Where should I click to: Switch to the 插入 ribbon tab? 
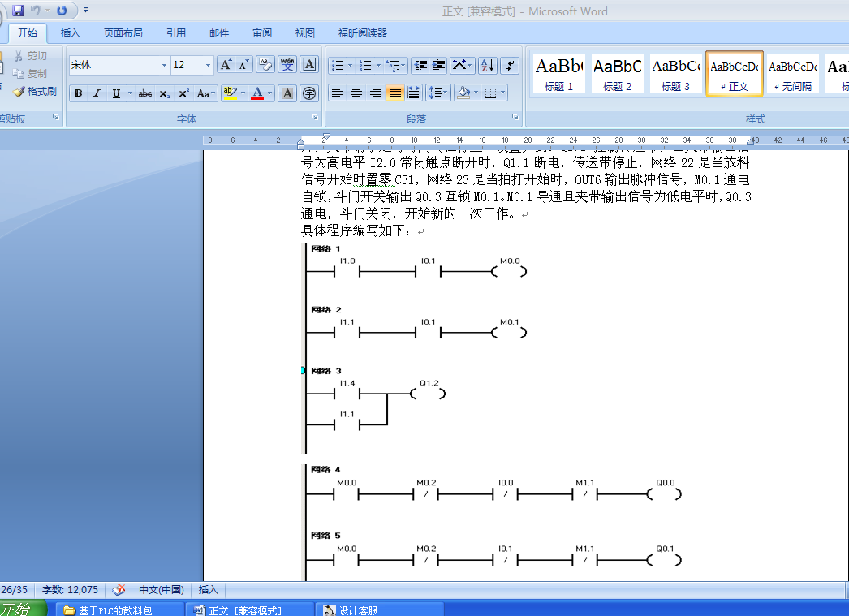71,33
